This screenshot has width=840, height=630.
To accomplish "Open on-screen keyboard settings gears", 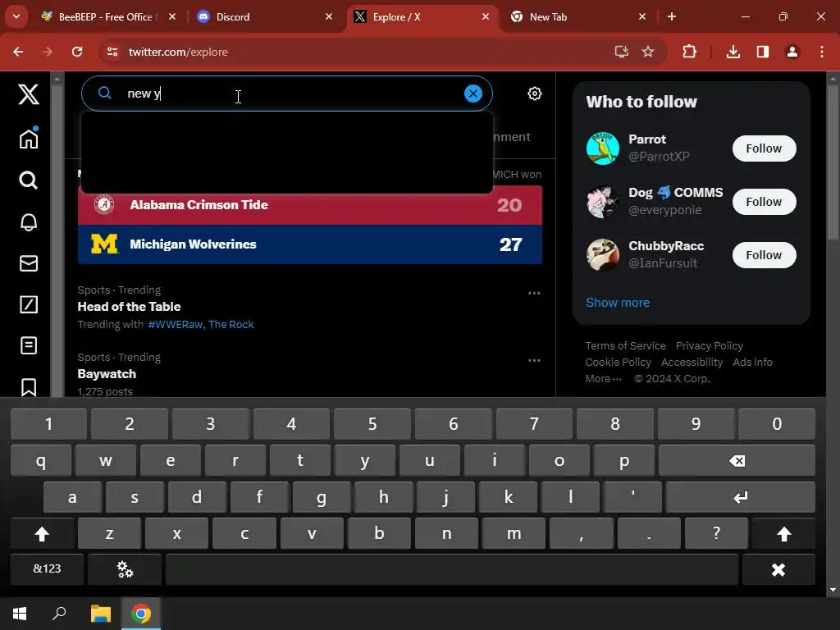I will tap(125, 569).
